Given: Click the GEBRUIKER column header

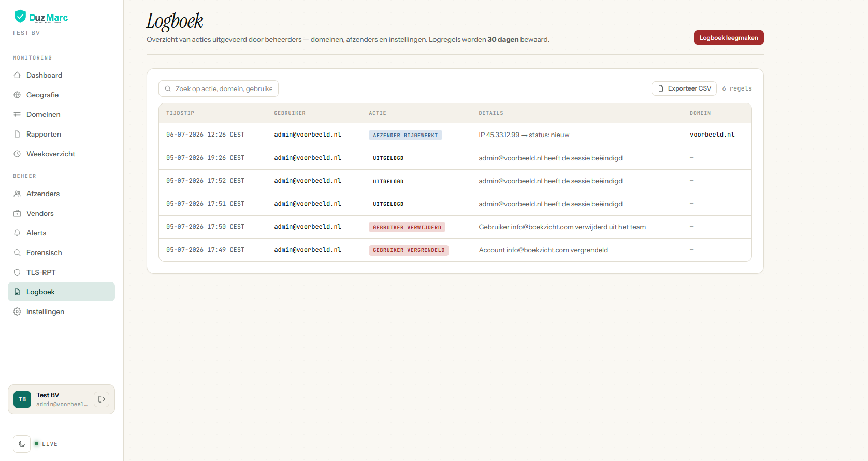Looking at the screenshot, I should pyautogui.click(x=290, y=113).
